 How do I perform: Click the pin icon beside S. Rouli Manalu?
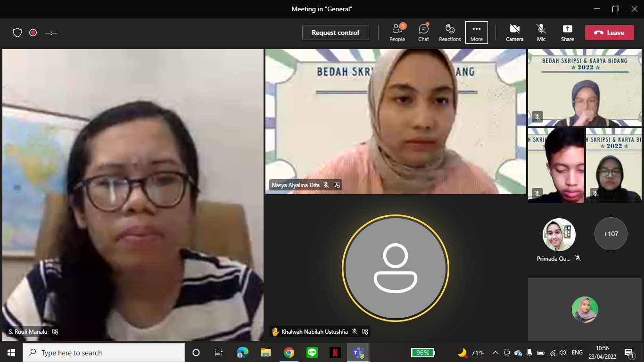point(55,332)
